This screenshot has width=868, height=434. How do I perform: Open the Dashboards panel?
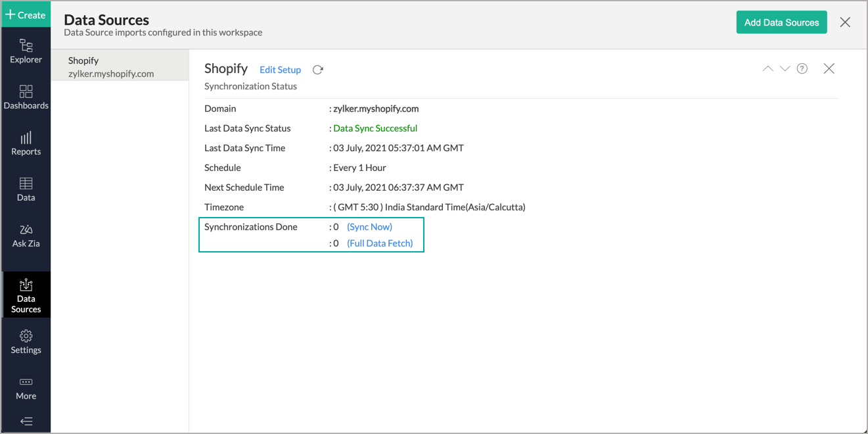[26, 97]
